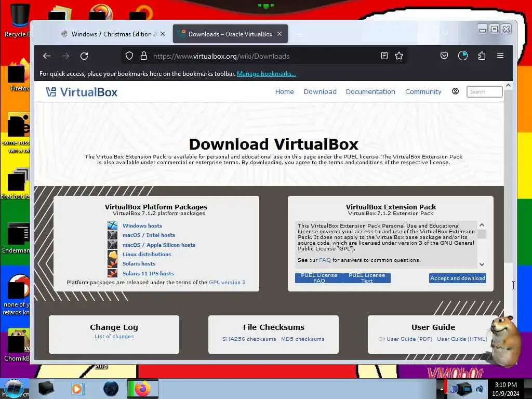Click the address bar URL
Viewport: 532px width, 399px height.
point(221,56)
